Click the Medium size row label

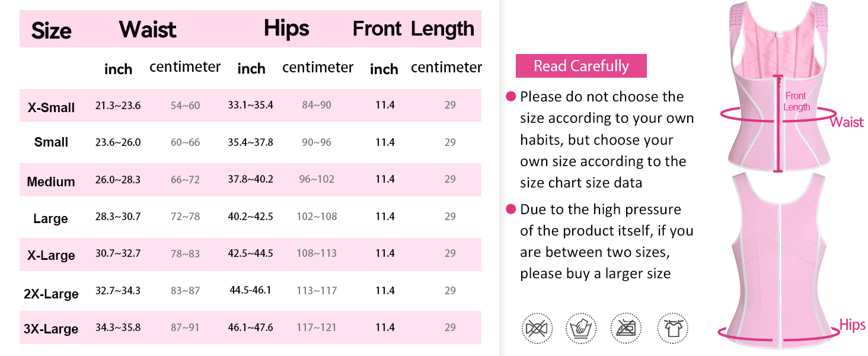[51, 182]
